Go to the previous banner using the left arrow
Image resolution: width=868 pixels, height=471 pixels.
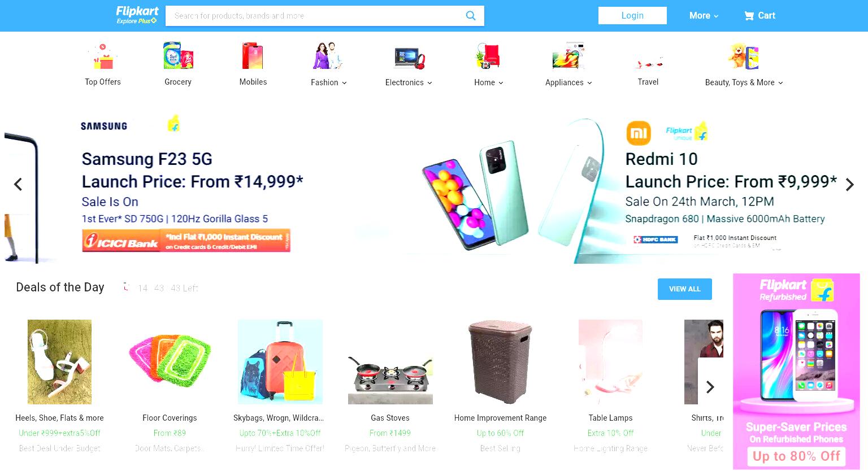click(x=18, y=184)
